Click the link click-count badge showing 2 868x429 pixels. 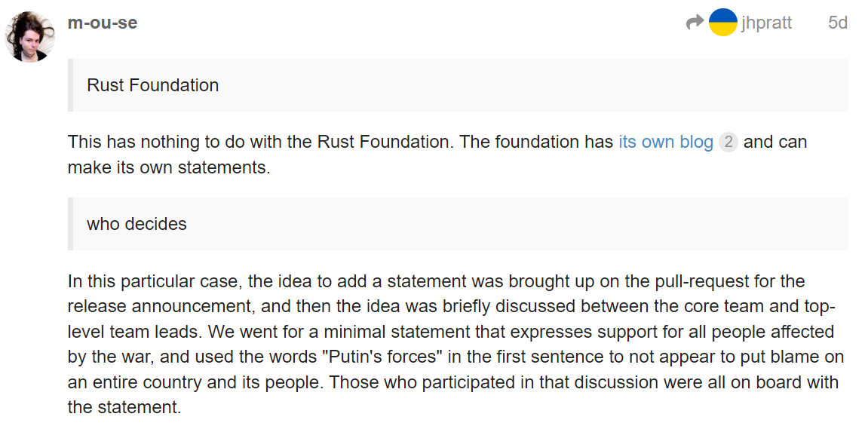pyautogui.click(x=728, y=142)
